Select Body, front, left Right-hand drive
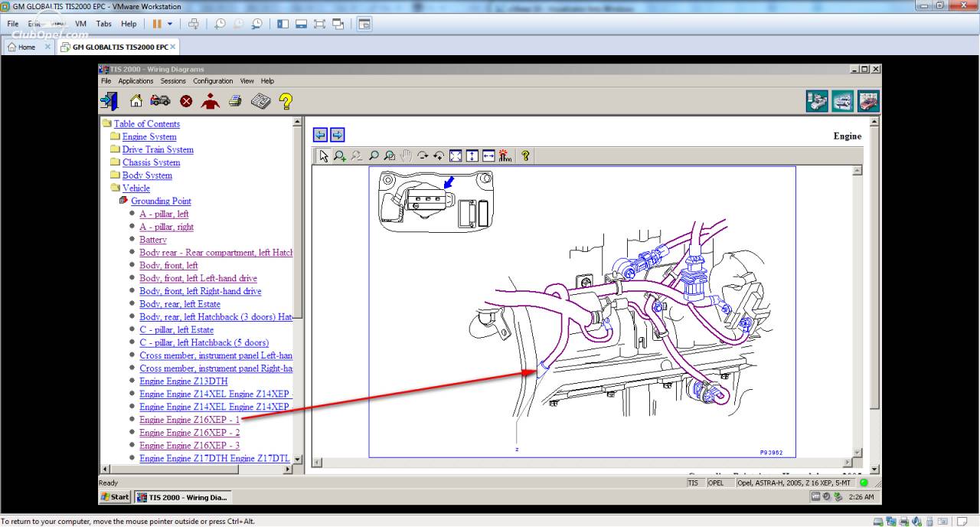 [201, 291]
